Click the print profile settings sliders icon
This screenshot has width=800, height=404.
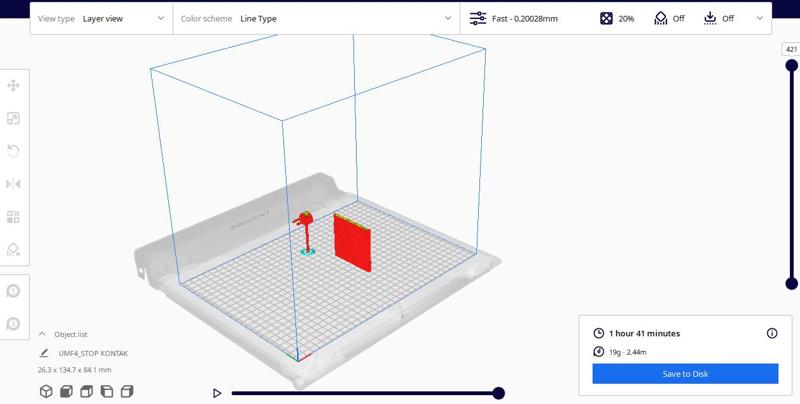click(478, 18)
